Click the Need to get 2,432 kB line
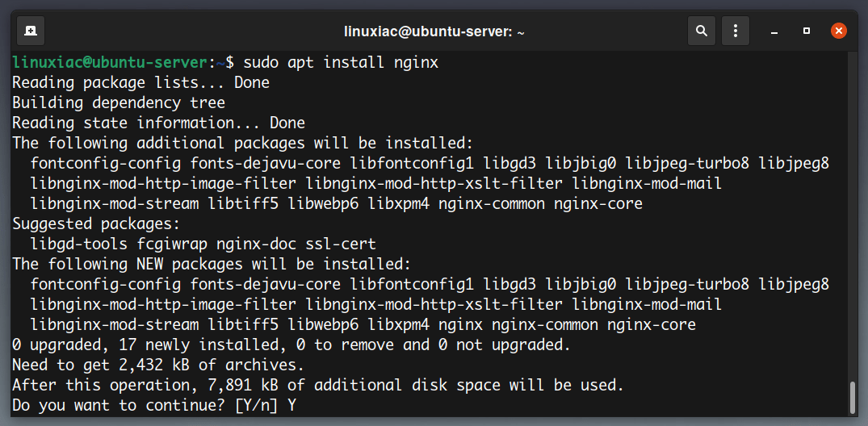 coord(158,365)
